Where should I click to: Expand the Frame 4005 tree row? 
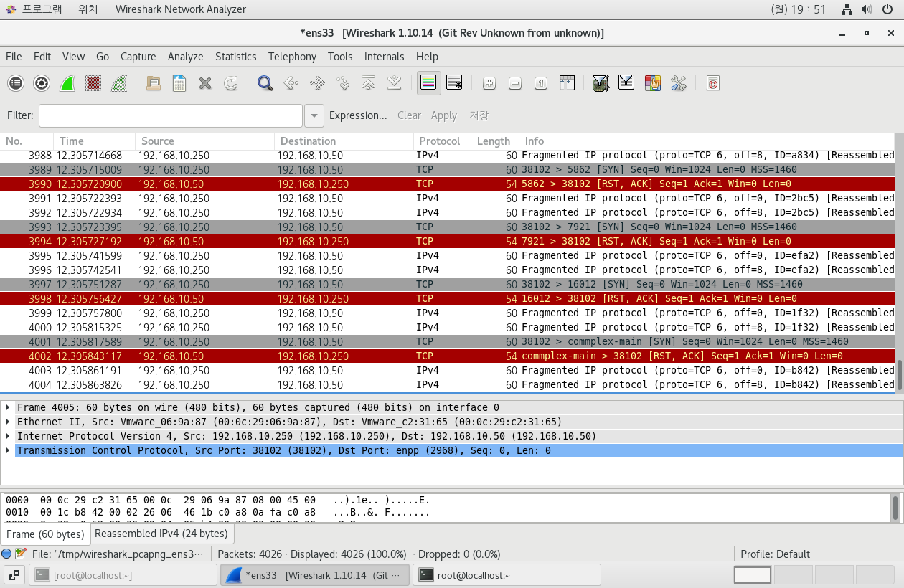(8, 407)
